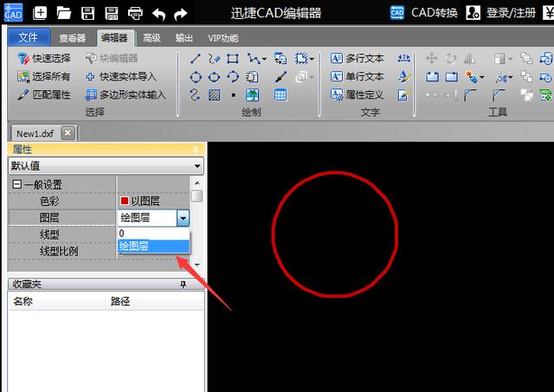This screenshot has width=554, height=392.
Task: Click the 多边形实体输入 button
Action: tap(126, 94)
